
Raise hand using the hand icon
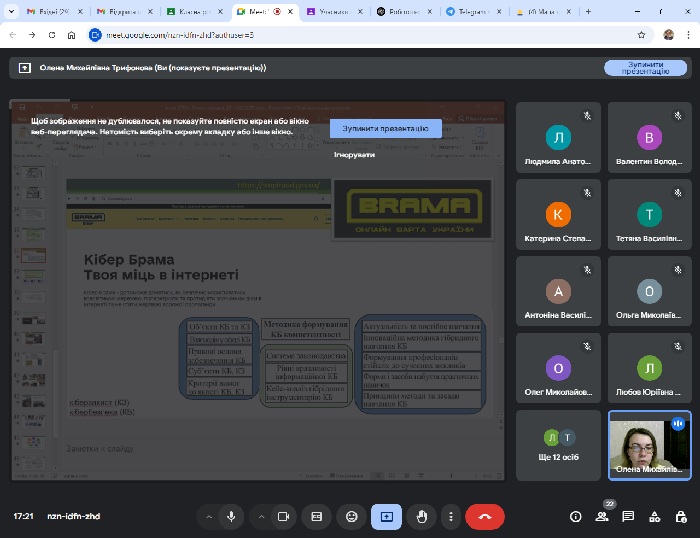click(x=422, y=516)
